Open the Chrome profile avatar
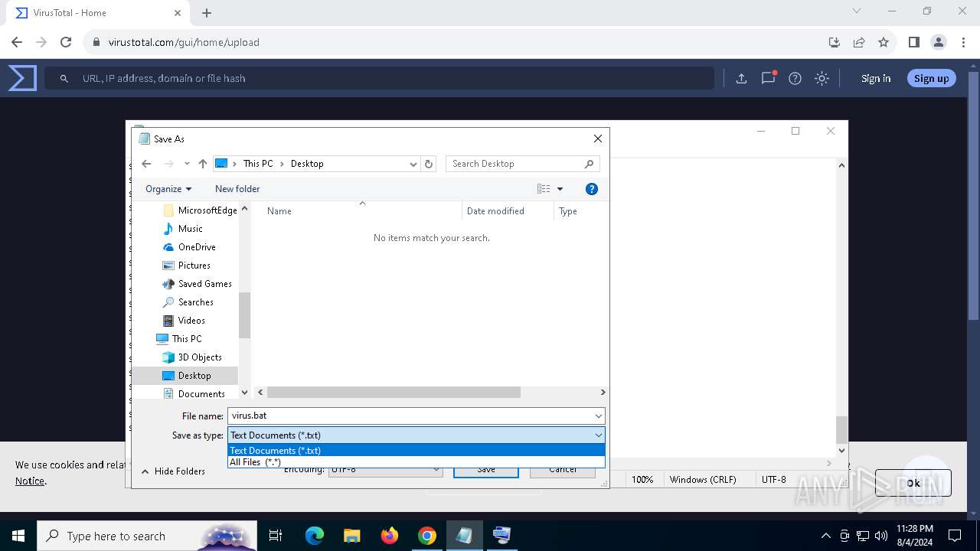Screen dimensions: 980x551 [x=939, y=42]
